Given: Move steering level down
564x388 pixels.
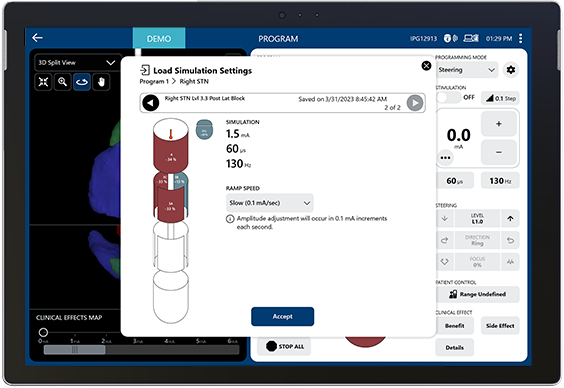Looking at the screenshot, I should coord(445,218).
